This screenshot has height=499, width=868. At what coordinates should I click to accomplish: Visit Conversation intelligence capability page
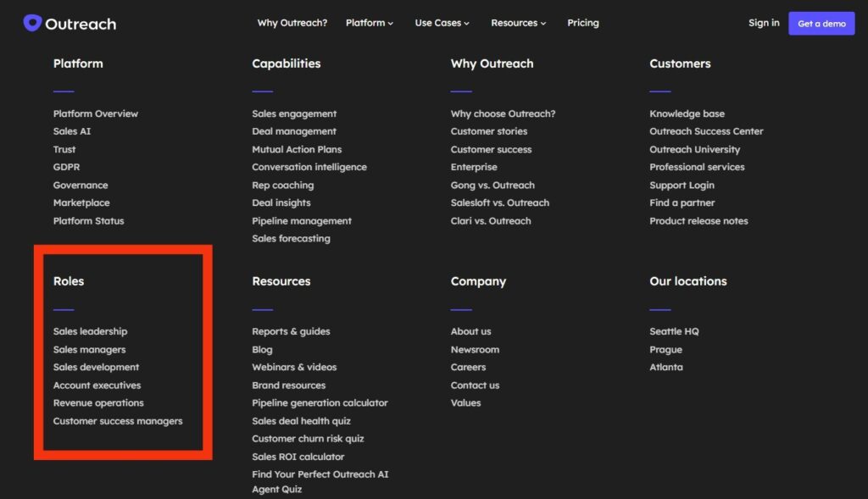309,167
